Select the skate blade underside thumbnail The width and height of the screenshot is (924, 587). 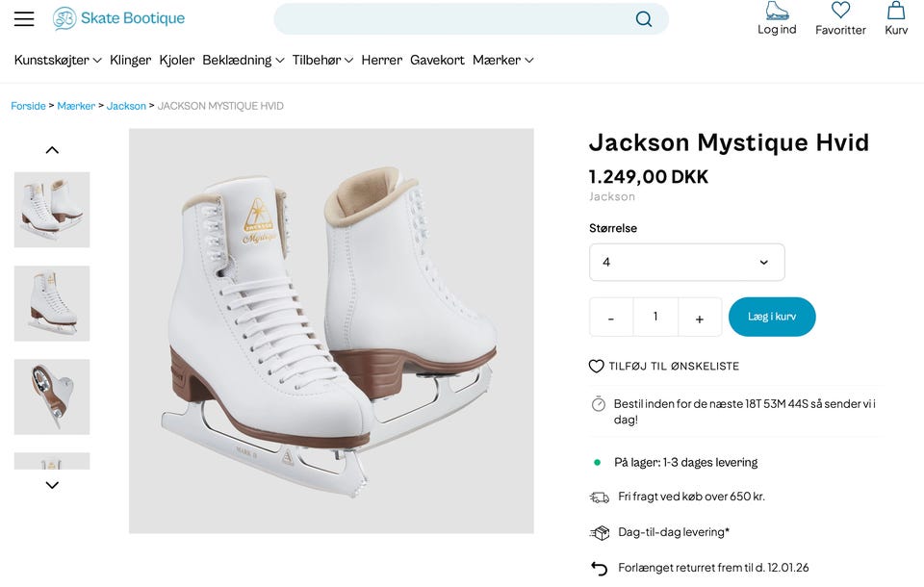(x=52, y=396)
